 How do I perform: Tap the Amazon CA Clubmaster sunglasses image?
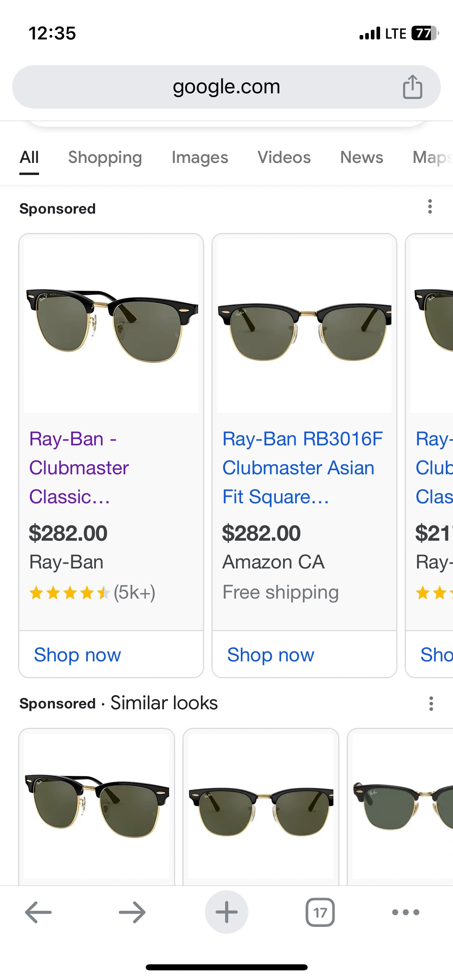point(304,326)
